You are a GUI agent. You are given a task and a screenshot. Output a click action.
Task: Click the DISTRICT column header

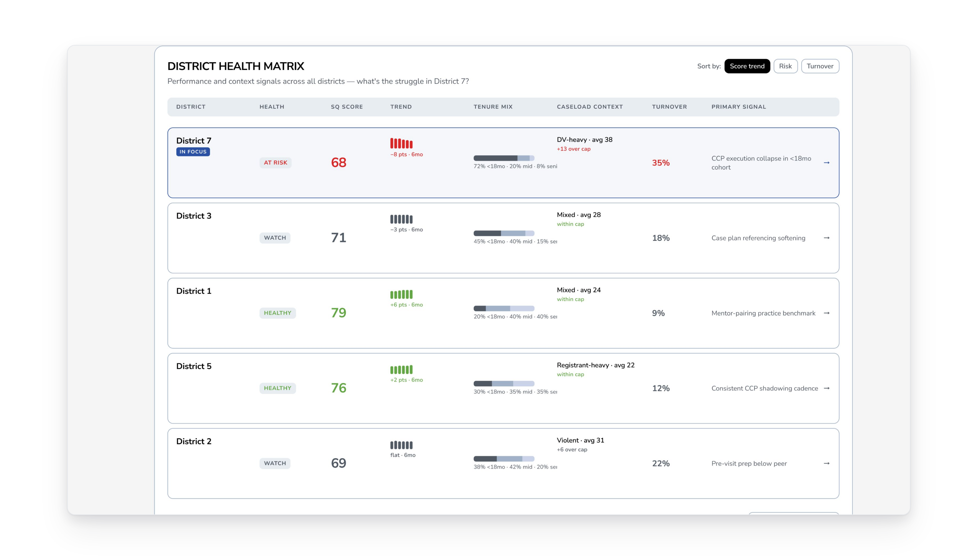pyautogui.click(x=191, y=107)
